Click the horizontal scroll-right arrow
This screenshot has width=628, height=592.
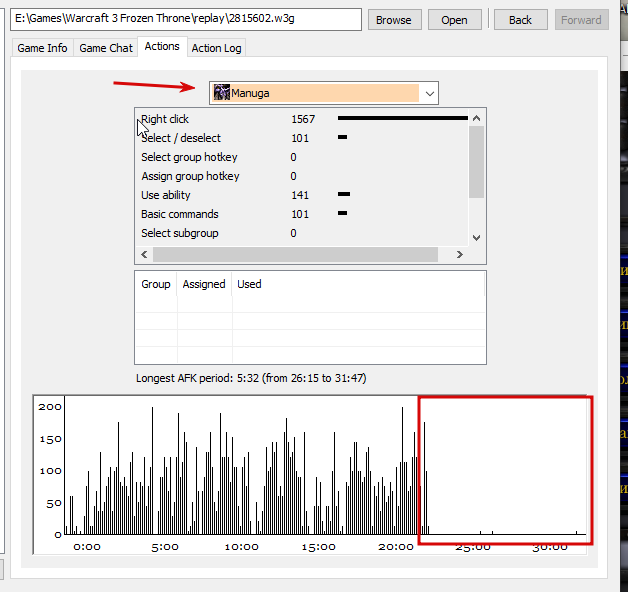point(459,254)
